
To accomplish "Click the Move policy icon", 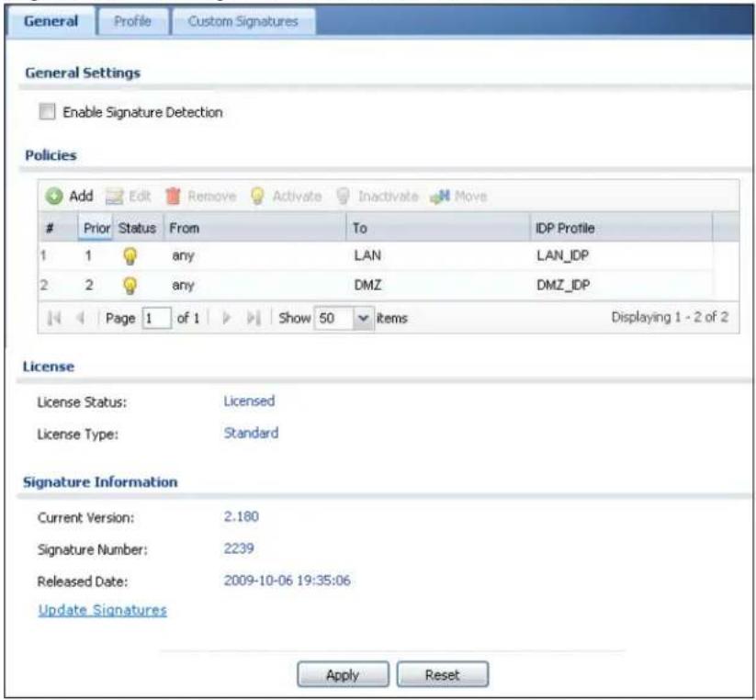I will pyautogui.click(x=440, y=197).
